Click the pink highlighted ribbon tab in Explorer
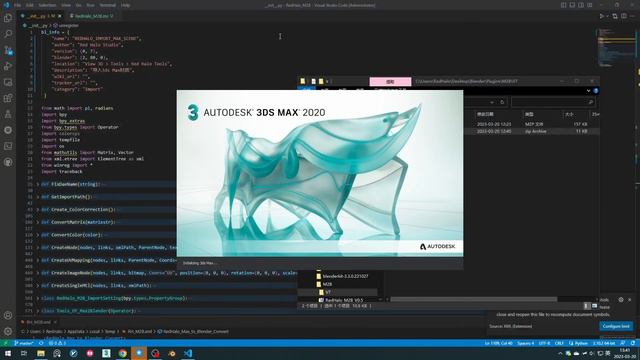The width and height of the screenshot is (640, 360). point(390,82)
